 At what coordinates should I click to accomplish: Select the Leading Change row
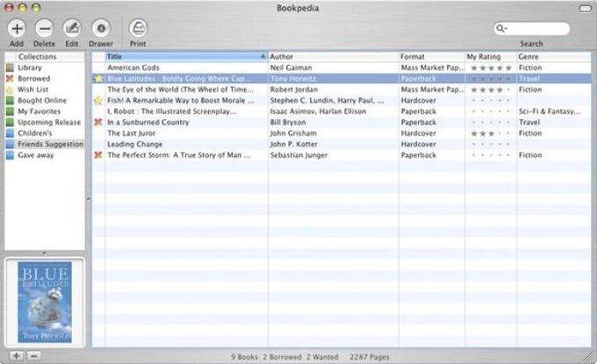[x=342, y=144]
